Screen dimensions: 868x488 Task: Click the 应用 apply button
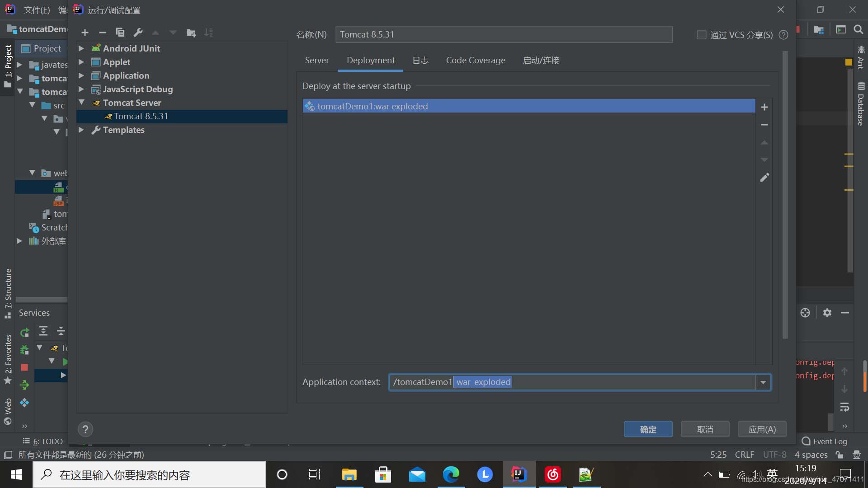[763, 429]
